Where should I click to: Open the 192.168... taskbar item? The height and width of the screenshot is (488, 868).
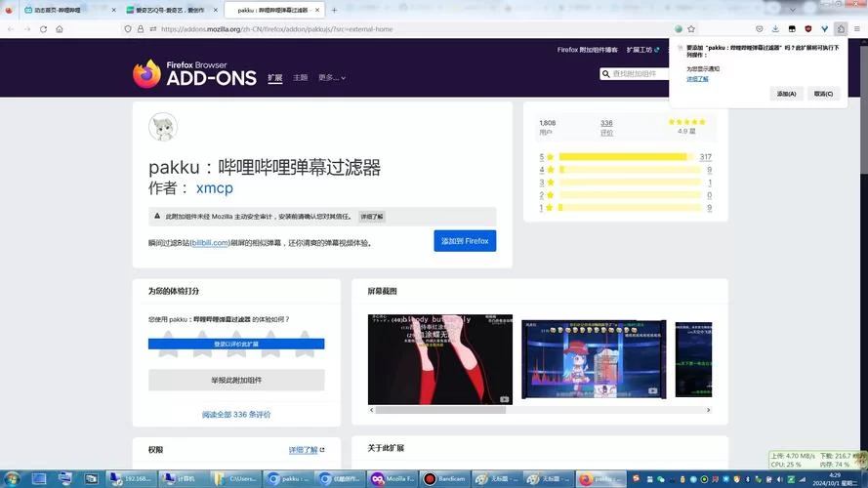click(x=133, y=479)
